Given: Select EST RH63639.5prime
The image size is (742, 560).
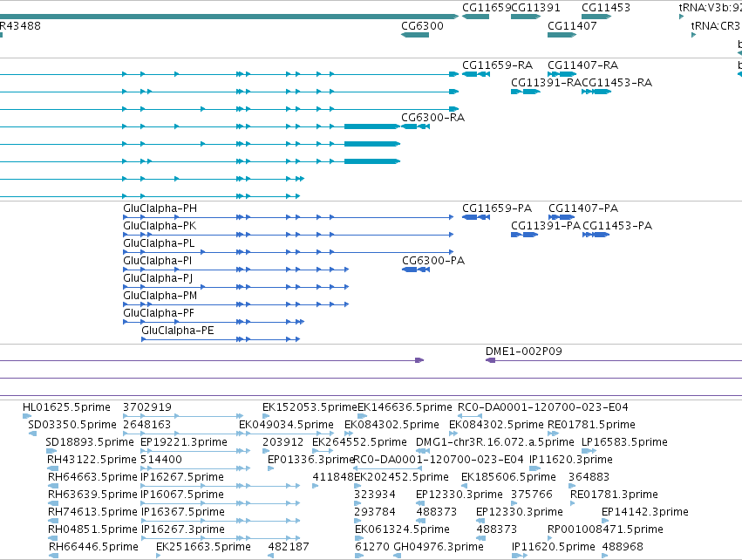Looking at the screenshot, I should coord(92,495).
